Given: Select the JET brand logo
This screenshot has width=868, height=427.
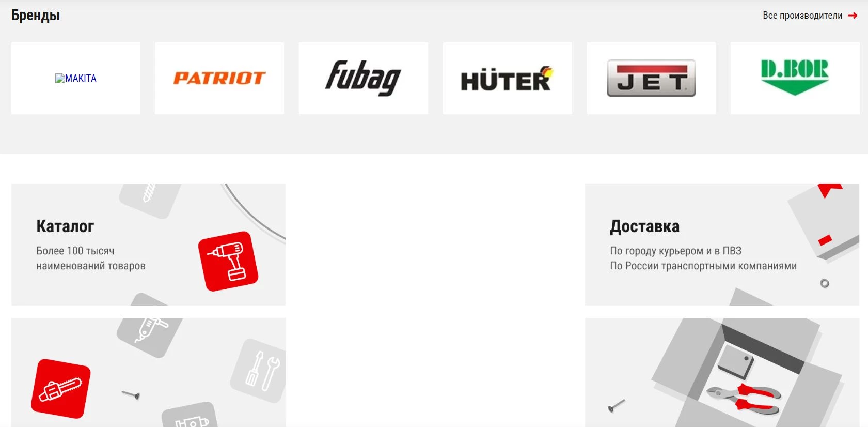Looking at the screenshot, I should pyautogui.click(x=651, y=78).
